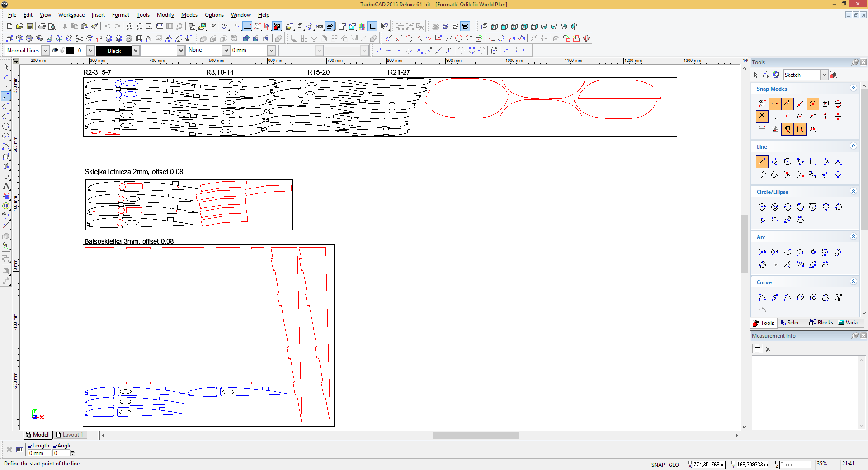Collapse the Snap Modes section
This screenshot has height=470, width=868.
coord(853,89)
